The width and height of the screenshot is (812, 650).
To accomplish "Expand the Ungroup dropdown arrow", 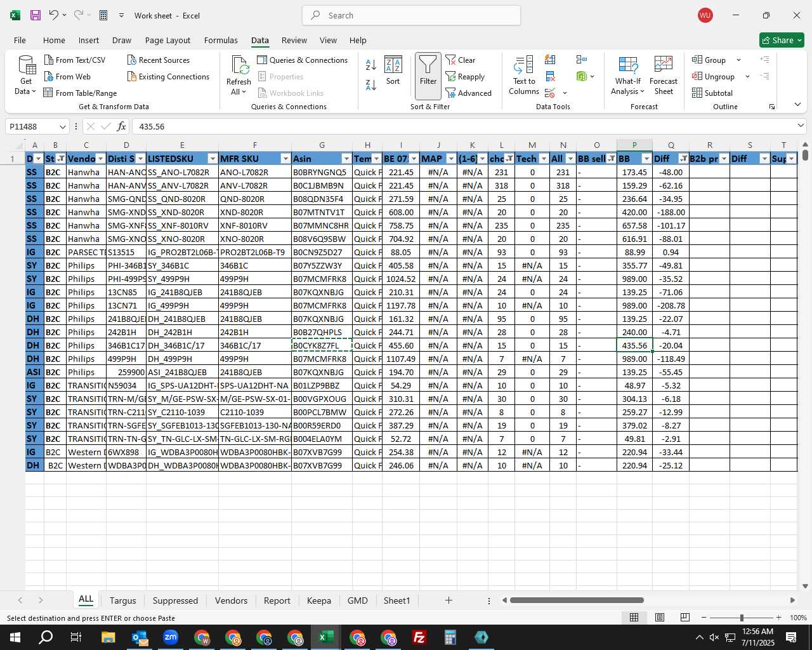I will (x=747, y=76).
